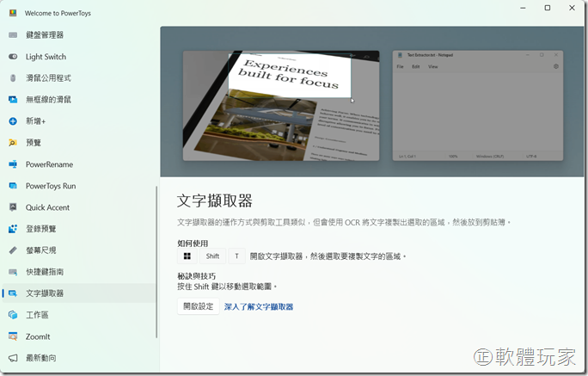Click the sidebar vertical scrollbar
This screenshot has width=588, height=376.
pyautogui.click(x=156, y=258)
